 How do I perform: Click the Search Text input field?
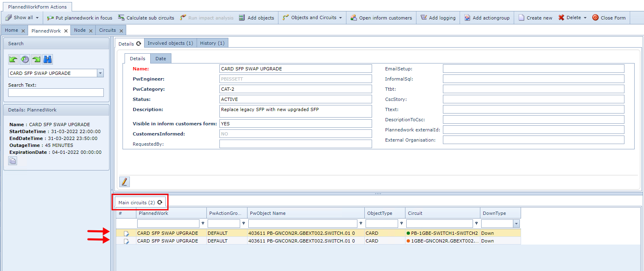tap(56, 93)
